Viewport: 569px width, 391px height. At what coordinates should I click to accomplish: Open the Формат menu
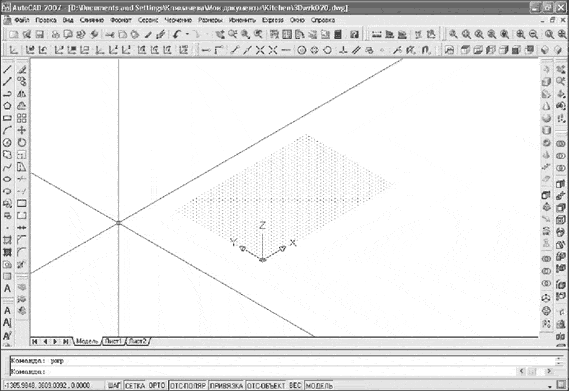121,20
